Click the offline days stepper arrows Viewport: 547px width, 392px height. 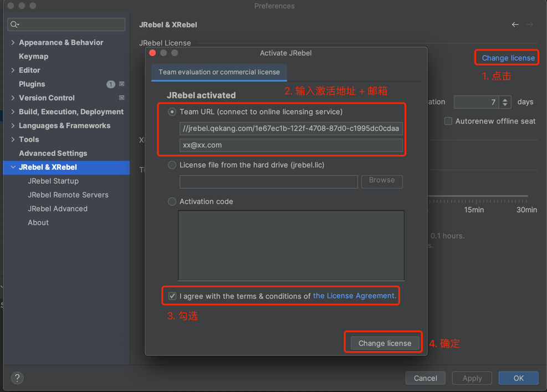pos(505,102)
